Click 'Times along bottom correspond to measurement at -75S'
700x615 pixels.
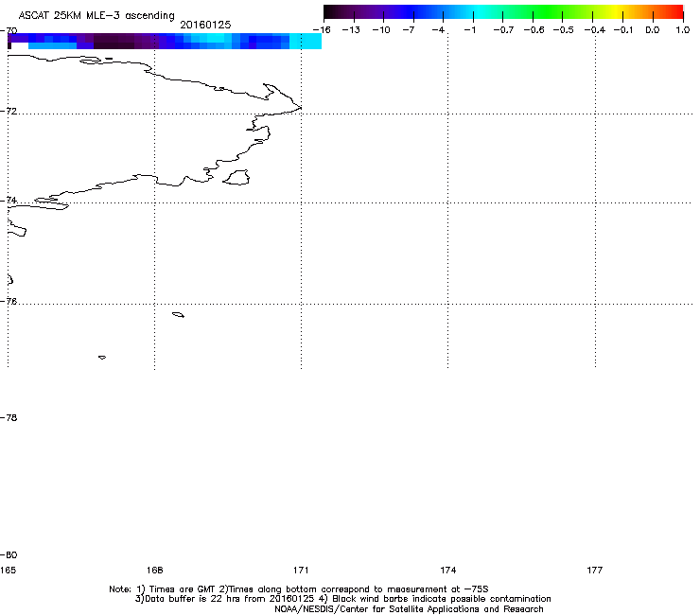(x=358, y=589)
